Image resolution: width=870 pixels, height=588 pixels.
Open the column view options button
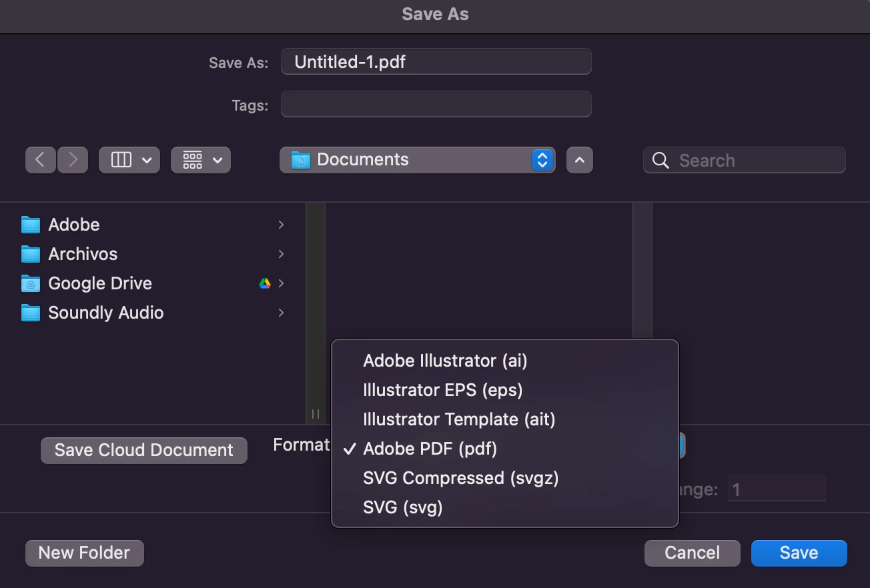[129, 160]
